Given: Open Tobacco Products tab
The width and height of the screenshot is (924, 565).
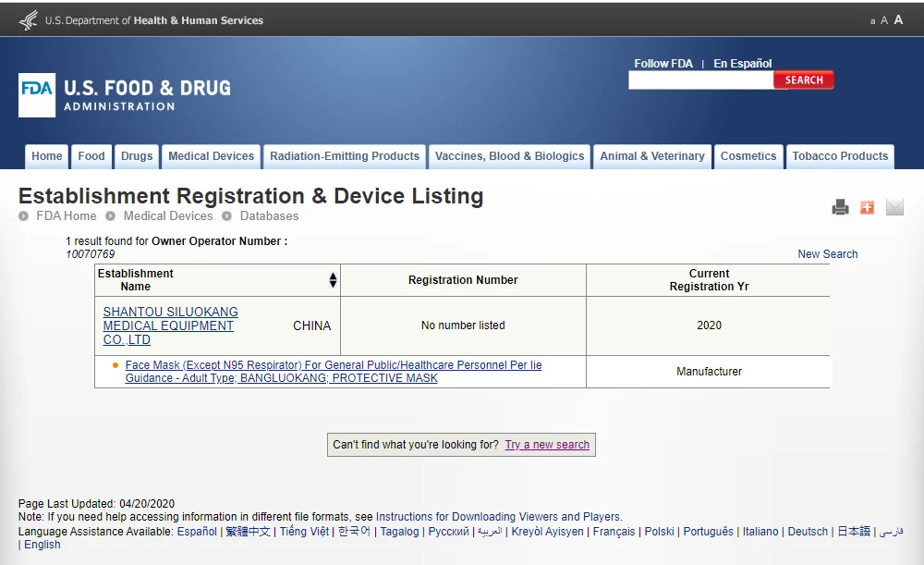Looking at the screenshot, I should pos(840,156).
